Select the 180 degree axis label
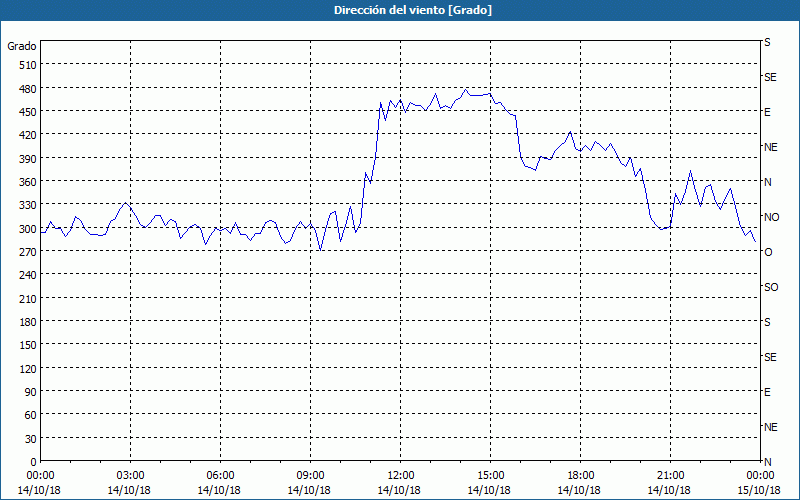 point(28,322)
